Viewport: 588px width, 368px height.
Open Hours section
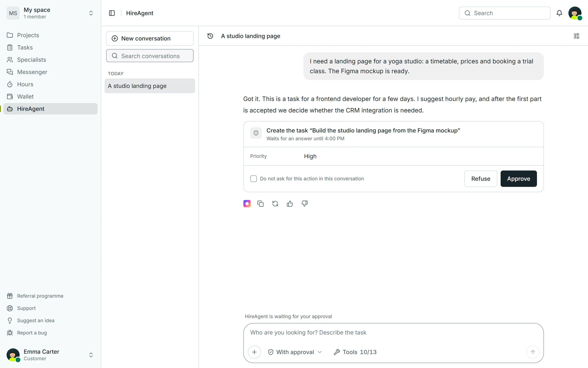click(x=50, y=84)
